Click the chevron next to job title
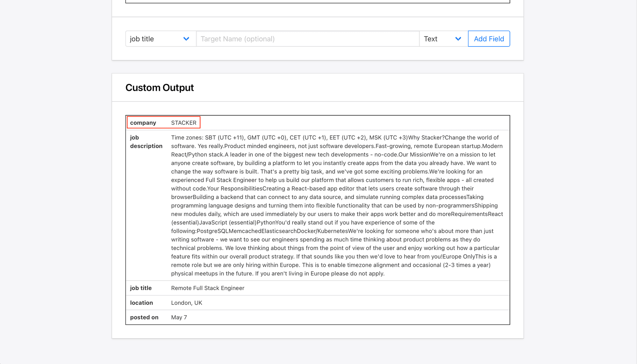The image size is (637, 364). pos(186,39)
